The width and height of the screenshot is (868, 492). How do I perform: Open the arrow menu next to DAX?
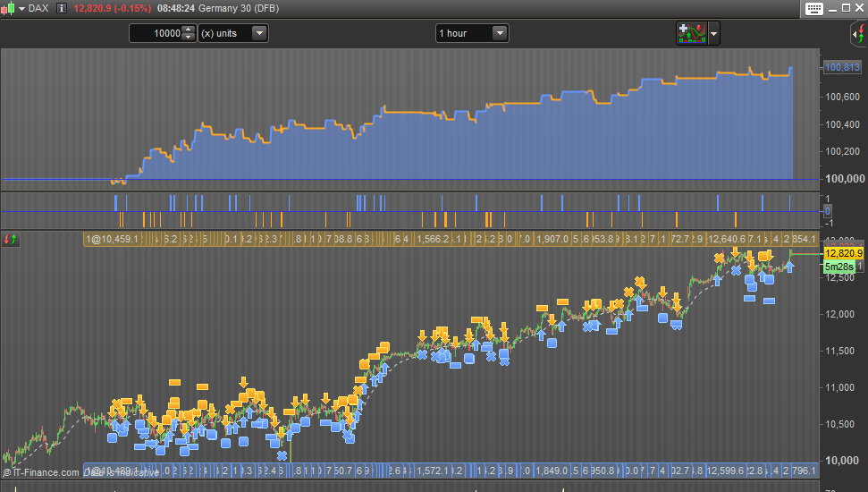(22, 9)
